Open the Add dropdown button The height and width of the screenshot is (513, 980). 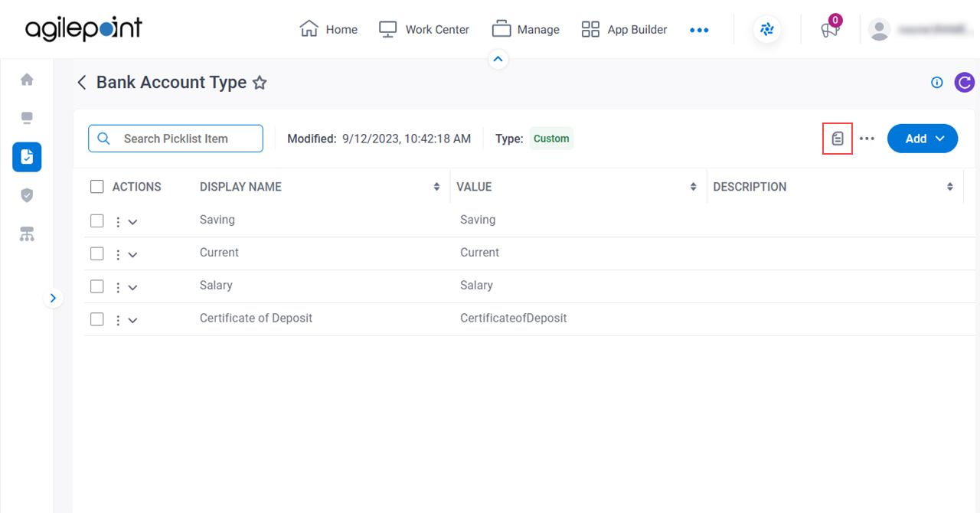point(923,139)
